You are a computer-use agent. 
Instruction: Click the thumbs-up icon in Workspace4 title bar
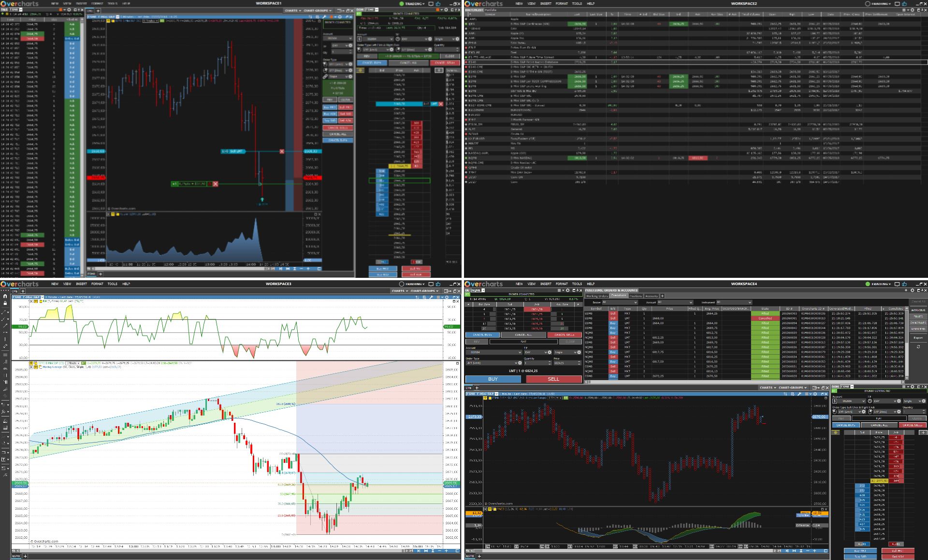pyautogui.click(x=904, y=284)
